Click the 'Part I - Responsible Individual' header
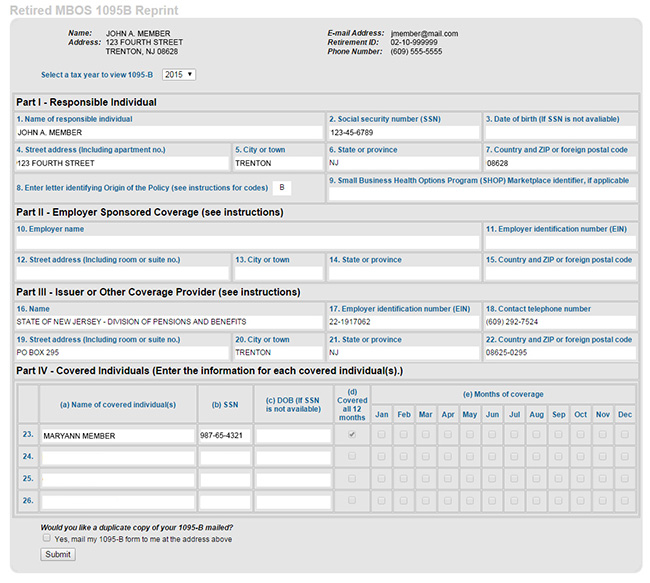 (x=87, y=102)
